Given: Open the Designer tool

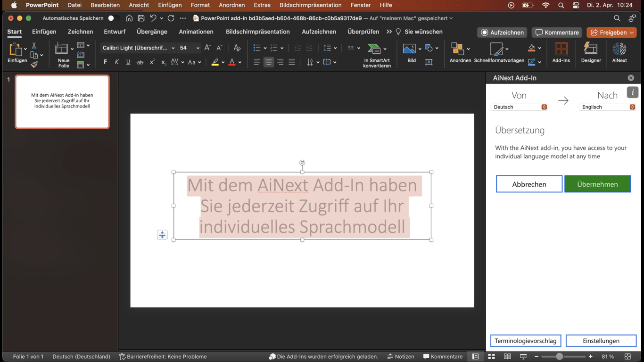Looking at the screenshot, I should (591, 52).
